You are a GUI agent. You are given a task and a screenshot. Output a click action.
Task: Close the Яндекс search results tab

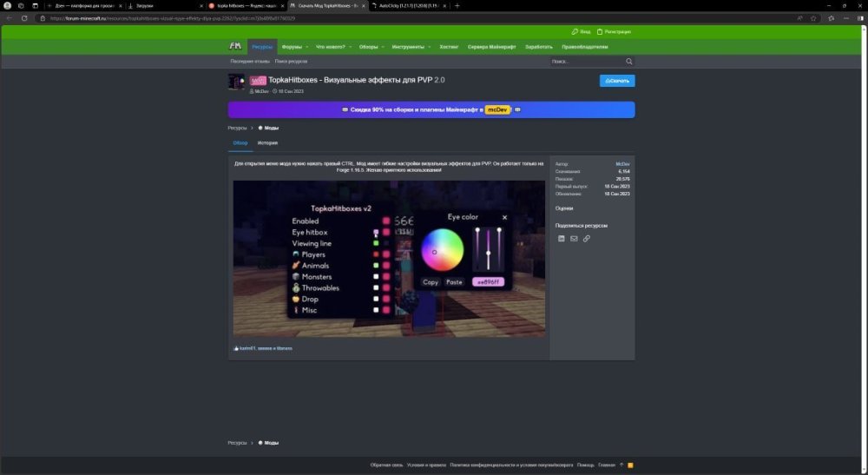tap(283, 5)
